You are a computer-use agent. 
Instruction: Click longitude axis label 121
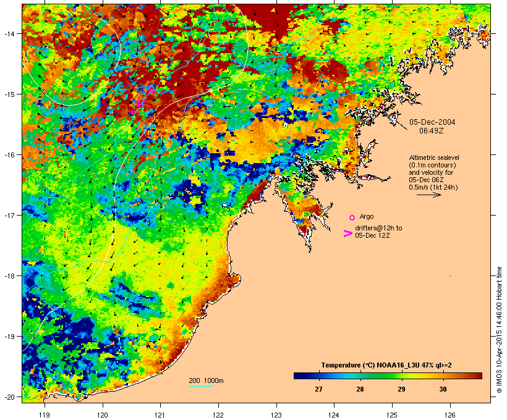pos(160,415)
